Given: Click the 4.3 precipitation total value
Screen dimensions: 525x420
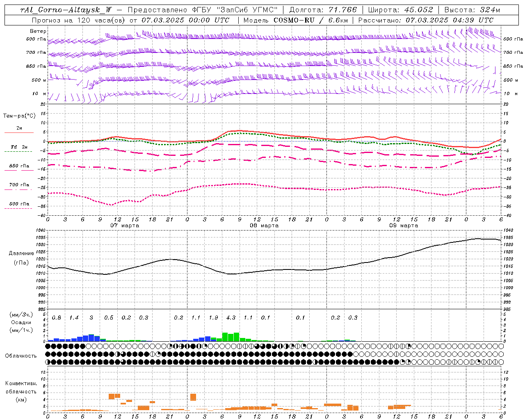Looking at the screenshot, I should (231, 318).
